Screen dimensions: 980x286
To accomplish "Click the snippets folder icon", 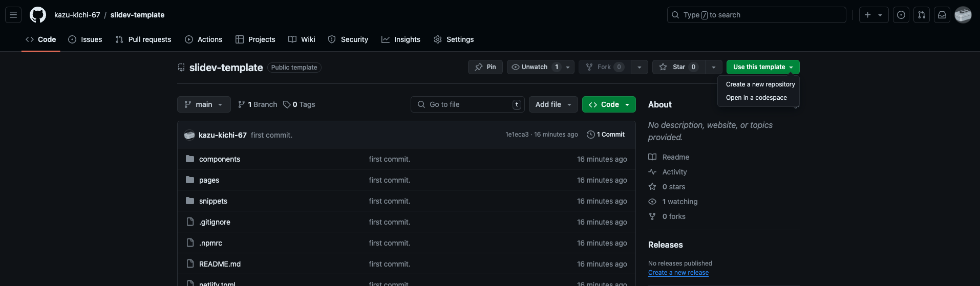I will [190, 201].
